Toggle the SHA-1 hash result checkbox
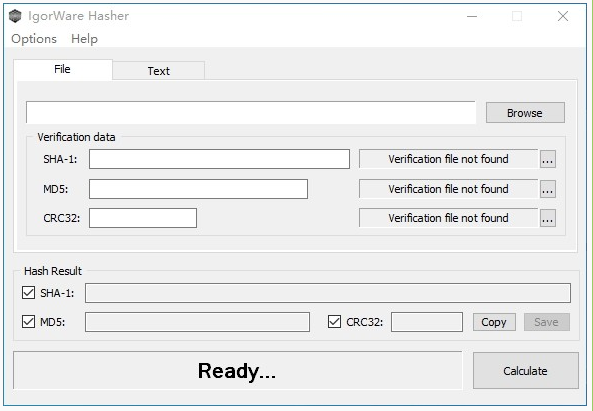The width and height of the screenshot is (593, 411). pyautogui.click(x=28, y=293)
